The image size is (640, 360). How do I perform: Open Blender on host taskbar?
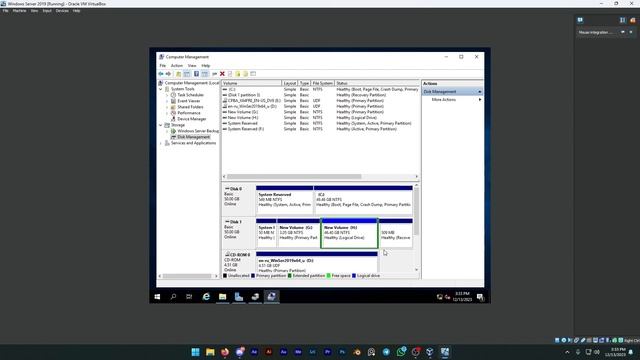click(x=357, y=352)
